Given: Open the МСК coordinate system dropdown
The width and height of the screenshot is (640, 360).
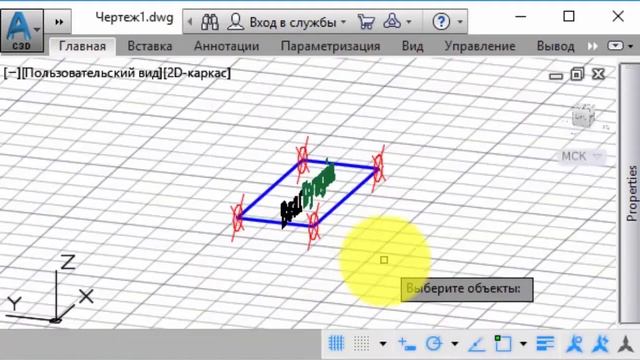Looking at the screenshot, I should point(582,156).
